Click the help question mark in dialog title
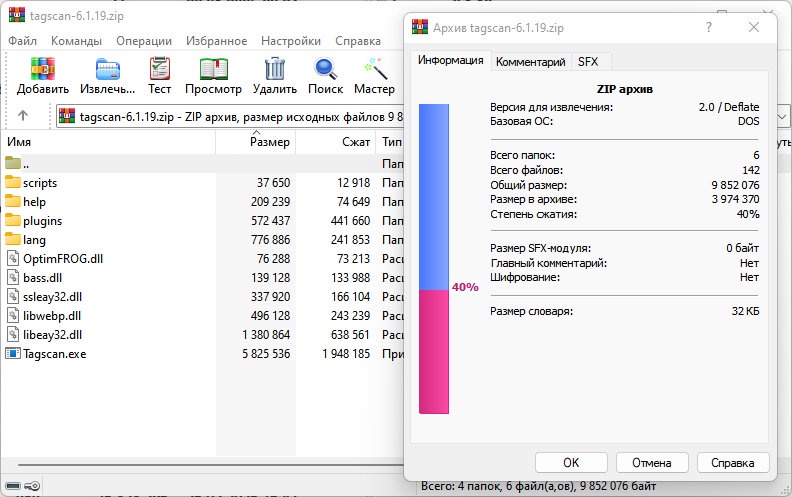792x497 pixels. point(709,27)
